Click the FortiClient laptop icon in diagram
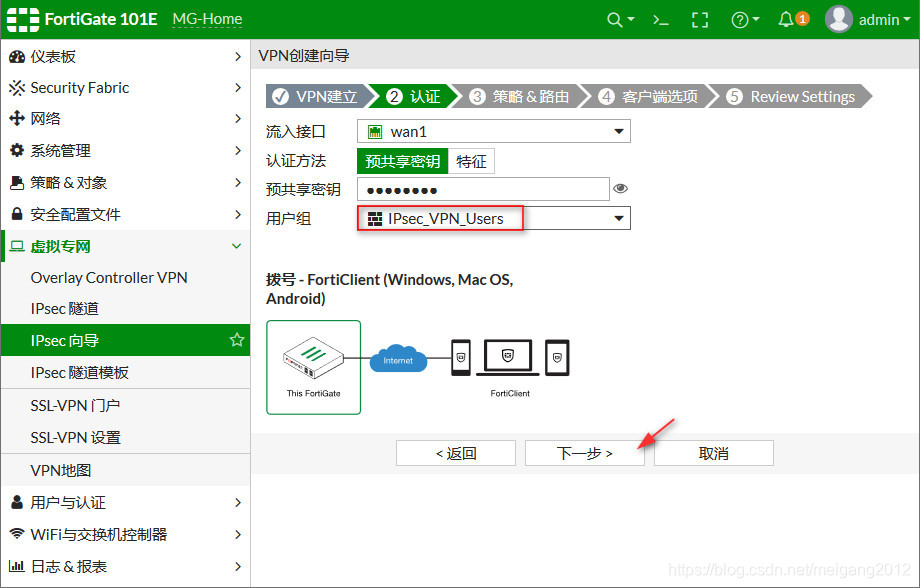 pos(508,357)
